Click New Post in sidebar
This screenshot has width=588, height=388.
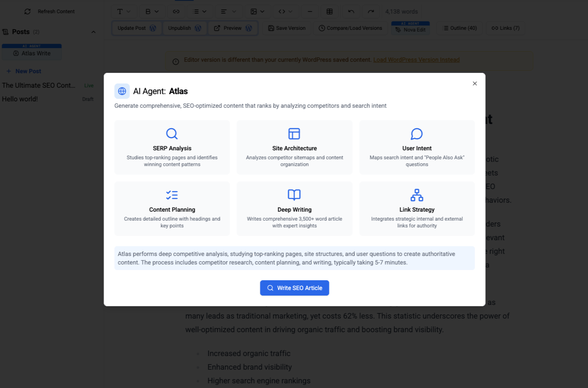tap(24, 71)
